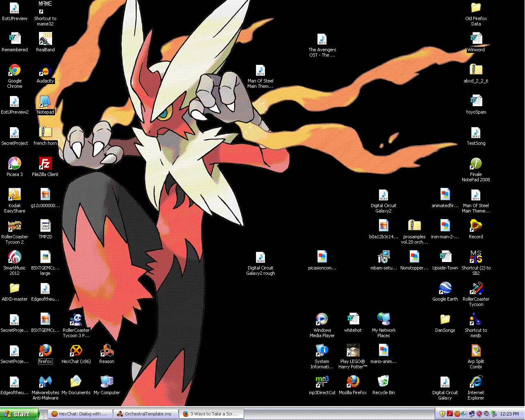Select the Picasa 3 desktop icon
This screenshot has width=525, height=420.
click(15, 164)
